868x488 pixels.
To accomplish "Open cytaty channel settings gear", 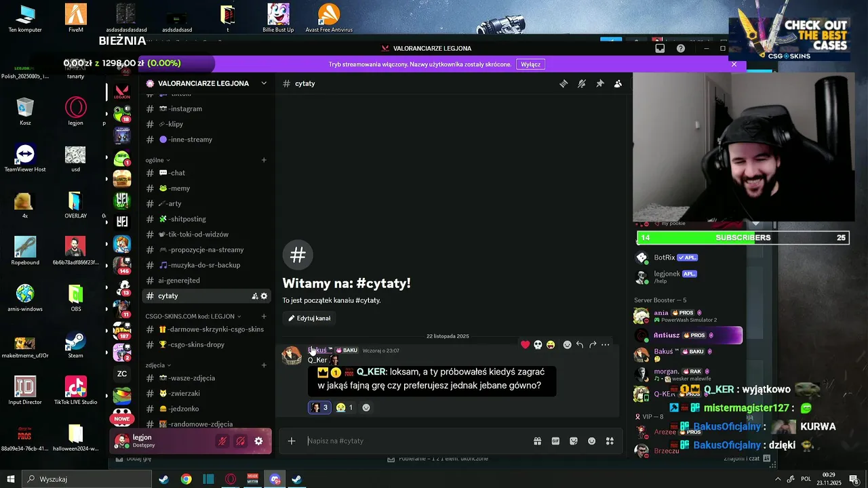I will pyautogui.click(x=264, y=296).
